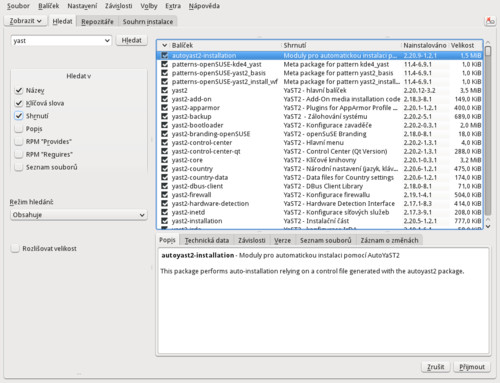Uncheck the Název search option
The image size is (500, 383).
[x=19, y=90]
